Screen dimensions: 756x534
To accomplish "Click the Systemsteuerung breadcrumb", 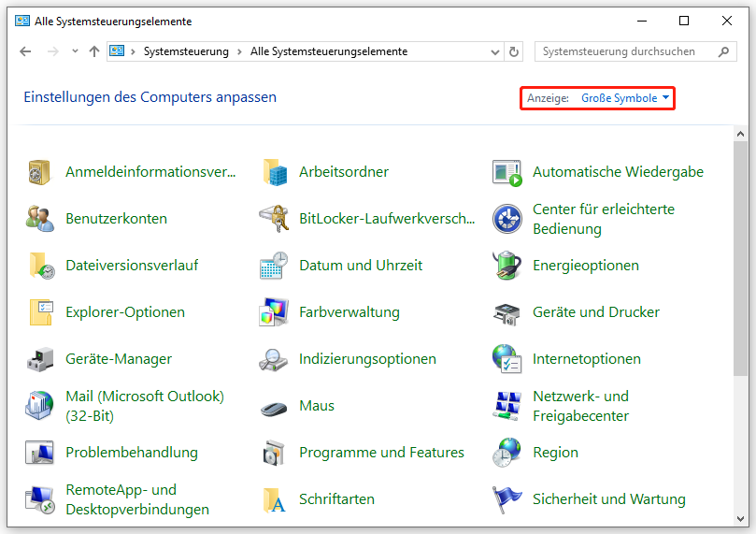I will click(186, 51).
